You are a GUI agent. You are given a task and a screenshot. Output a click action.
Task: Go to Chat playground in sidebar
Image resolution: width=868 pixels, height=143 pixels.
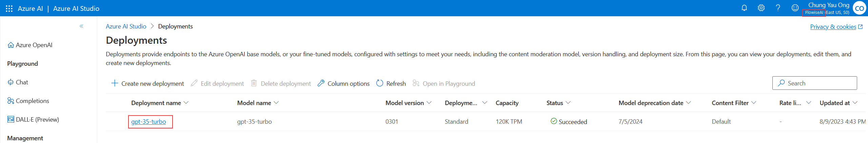tap(22, 82)
